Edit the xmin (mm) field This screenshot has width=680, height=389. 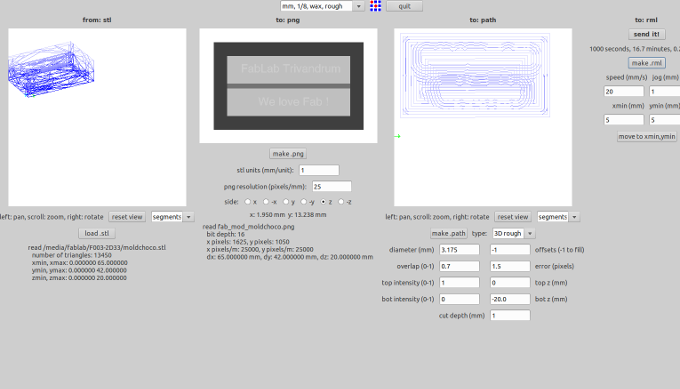624,120
